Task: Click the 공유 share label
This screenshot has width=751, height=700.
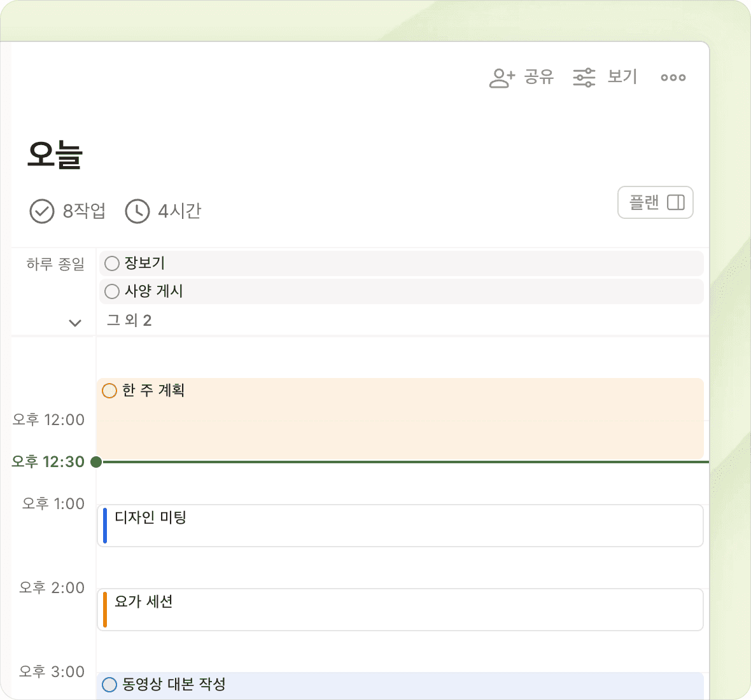Action: [x=539, y=77]
